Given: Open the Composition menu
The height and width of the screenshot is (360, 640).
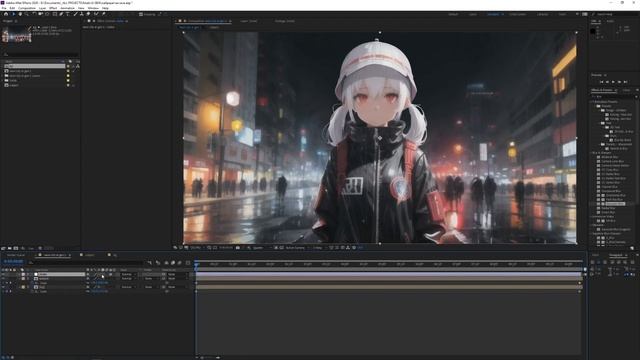Looking at the screenshot, I should pos(27,8).
